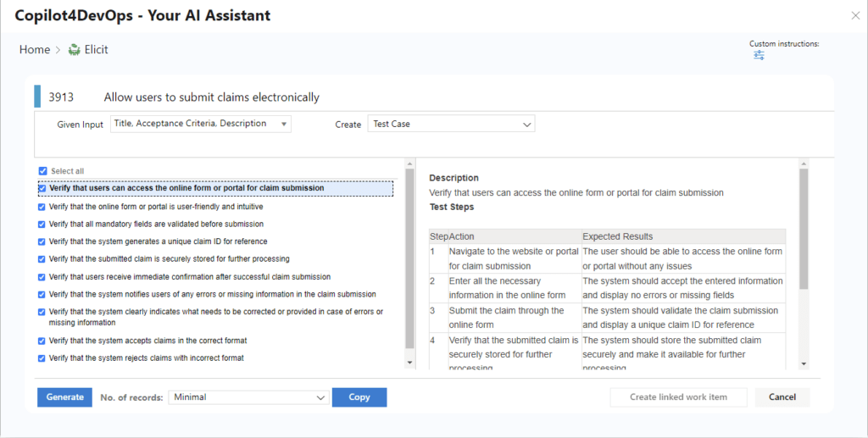Click left list scrollbar up arrow
The width and height of the screenshot is (868, 438).
pyautogui.click(x=409, y=164)
